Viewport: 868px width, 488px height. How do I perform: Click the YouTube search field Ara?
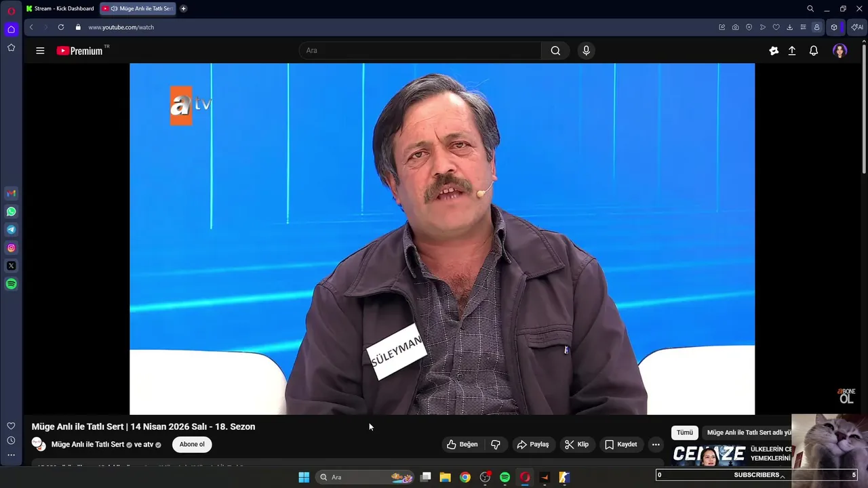tap(420, 51)
